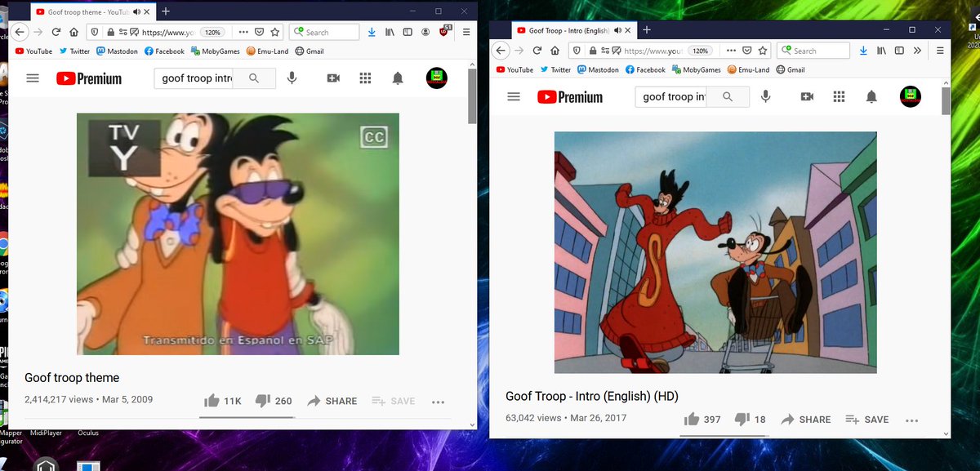Open Downloads arrow in the Goof Troop Intro window

pos(864,51)
